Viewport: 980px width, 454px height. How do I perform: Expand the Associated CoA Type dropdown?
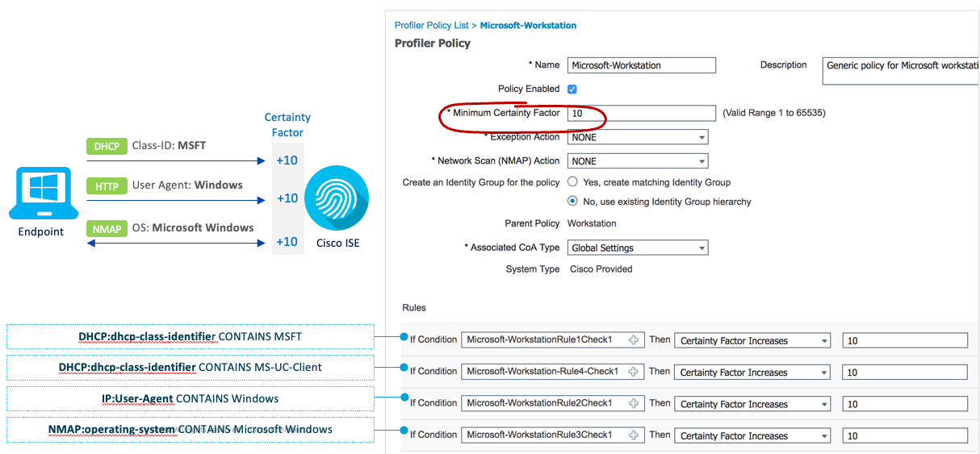(x=637, y=248)
